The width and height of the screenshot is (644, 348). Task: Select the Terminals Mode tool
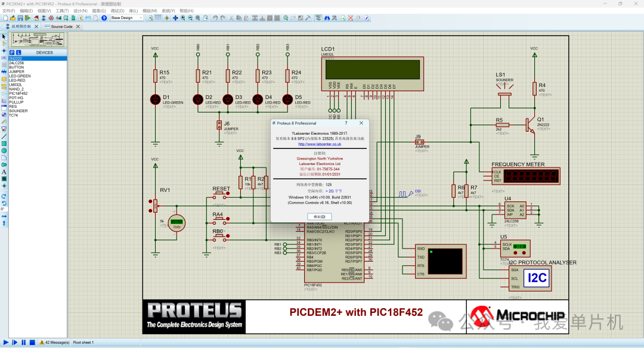(x=4, y=86)
